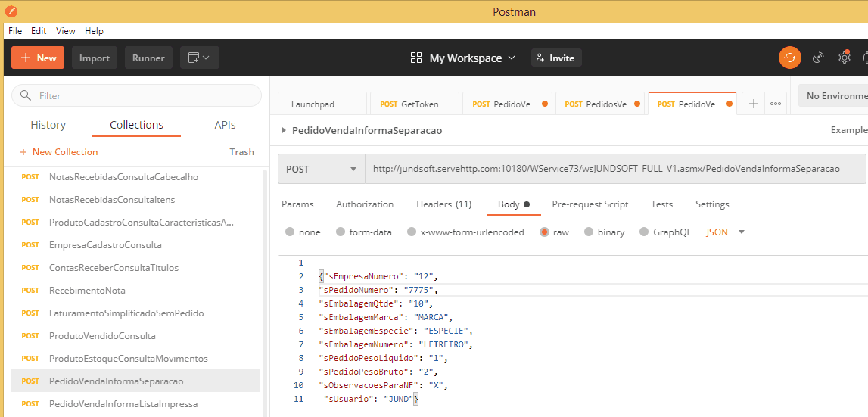Open the satellite capture requests icon
This screenshot has height=417, width=868.
tap(818, 58)
